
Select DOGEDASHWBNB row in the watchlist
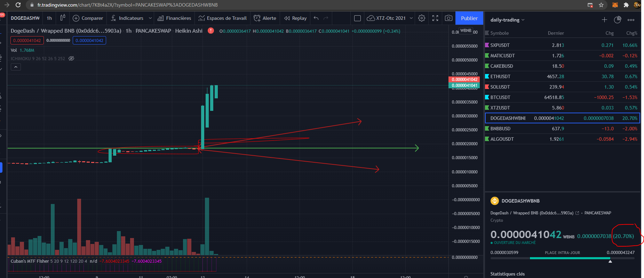click(x=562, y=118)
